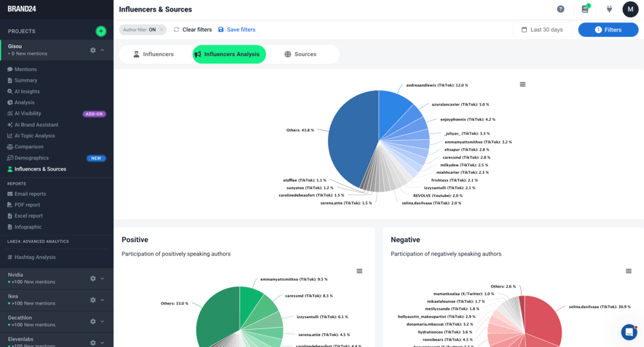
Task: Open the help question mark icon
Action: click(560, 9)
